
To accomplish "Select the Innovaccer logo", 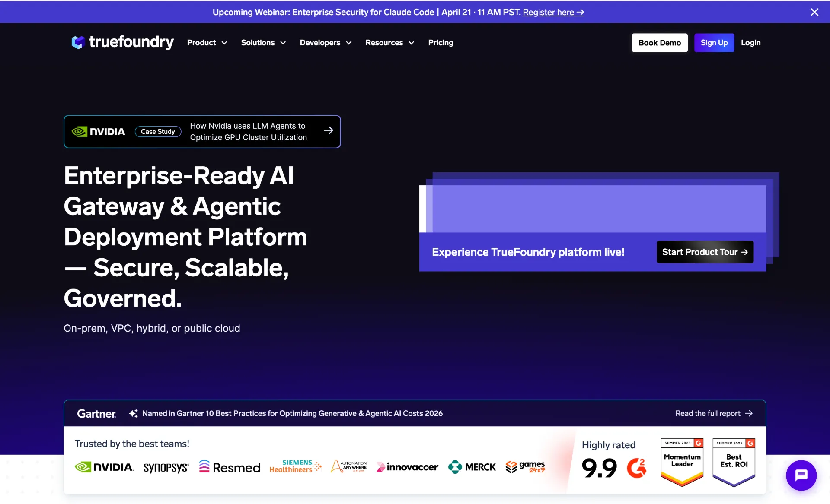I will coord(407,467).
